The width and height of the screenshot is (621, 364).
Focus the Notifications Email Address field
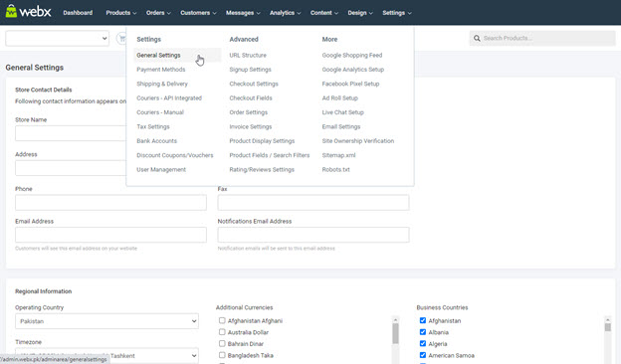click(x=313, y=235)
